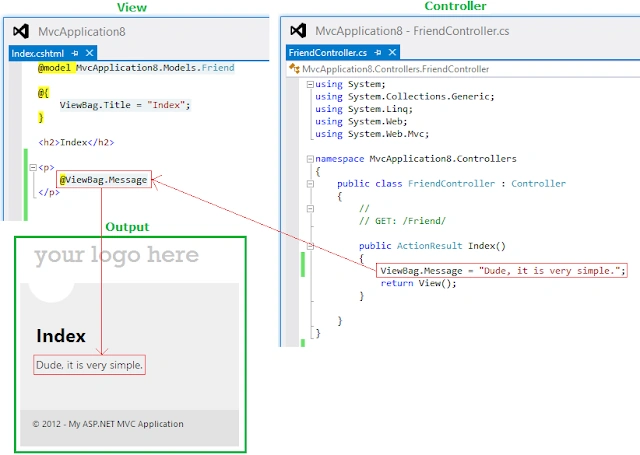Viewport: 640px width, 455px height.
Task: Click closing </p> tag in view
Action: tap(49, 192)
